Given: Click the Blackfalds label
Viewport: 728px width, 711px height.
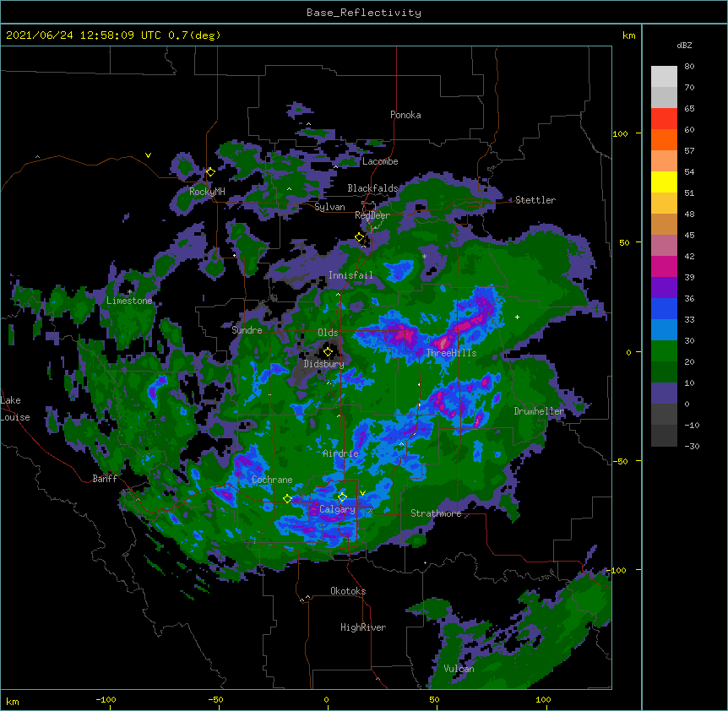Looking at the screenshot, I should pos(372,188).
